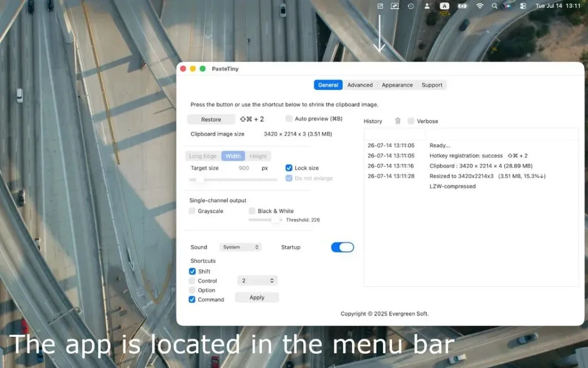Click the screen sharing menu bar icon
This screenshot has width=588, height=368.
tap(395, 6)
